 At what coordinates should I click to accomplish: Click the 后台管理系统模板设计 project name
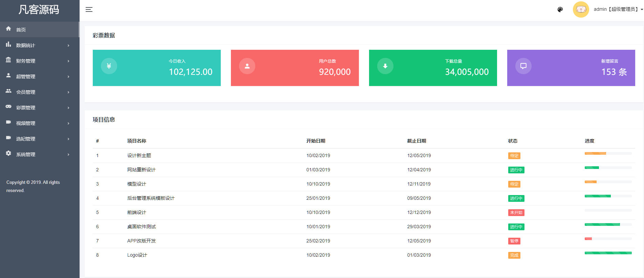(151, 198)
